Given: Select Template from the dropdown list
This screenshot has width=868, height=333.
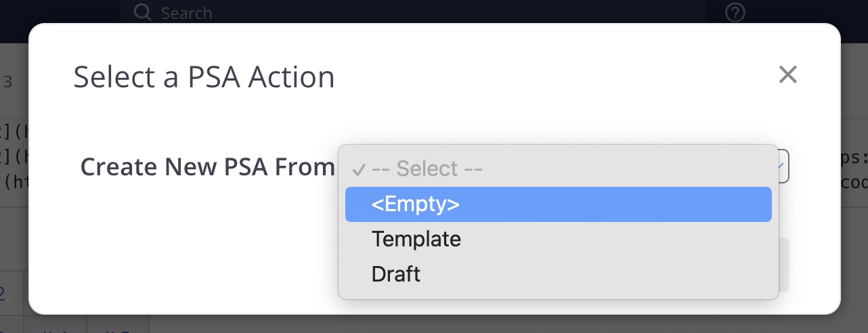Looking at the screenshot, I should pos(416,239).
